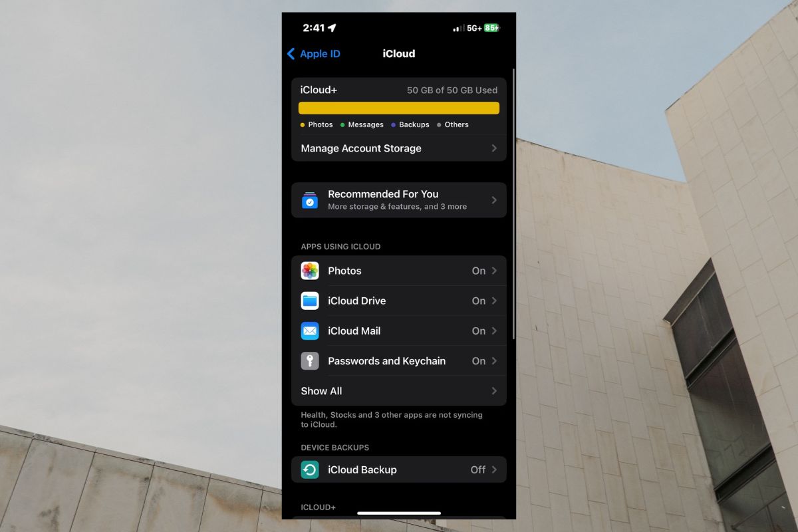798x532 pixels.
Task: Open Manage Account Storage chevron
Action: tap(494, 148)
